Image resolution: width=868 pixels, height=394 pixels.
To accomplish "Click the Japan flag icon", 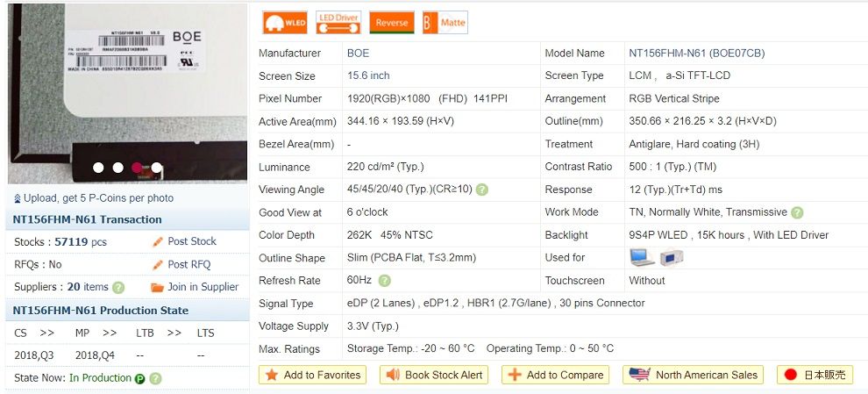I will click(x=791, y=376).
